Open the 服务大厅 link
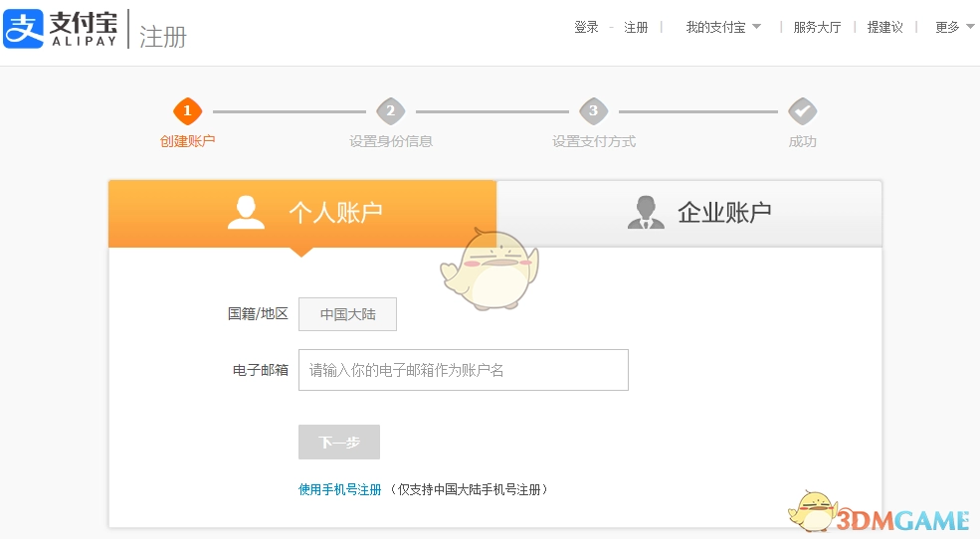980x539 pixels. tap(817, 28)
